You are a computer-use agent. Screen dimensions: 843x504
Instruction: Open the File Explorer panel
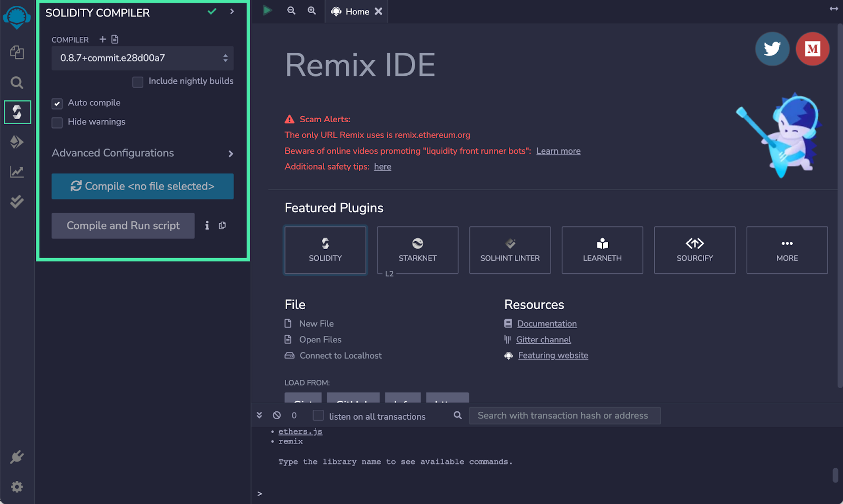(x=17, y=53)
